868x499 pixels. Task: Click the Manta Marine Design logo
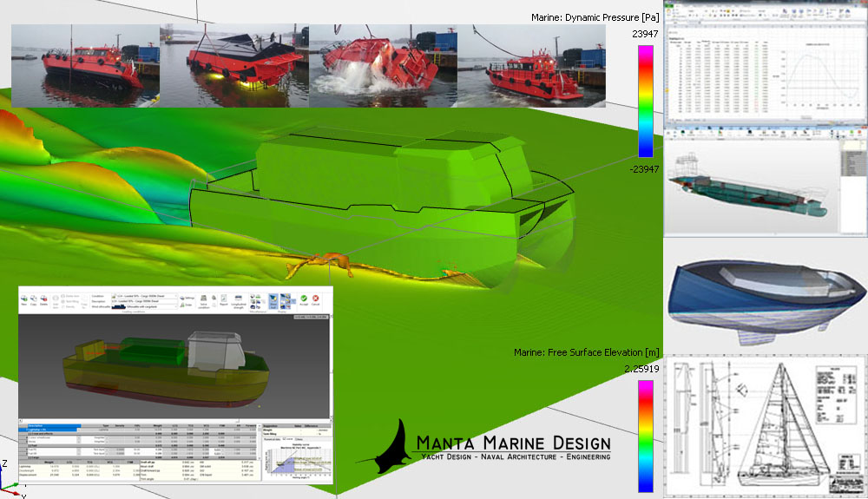[484, 447]
